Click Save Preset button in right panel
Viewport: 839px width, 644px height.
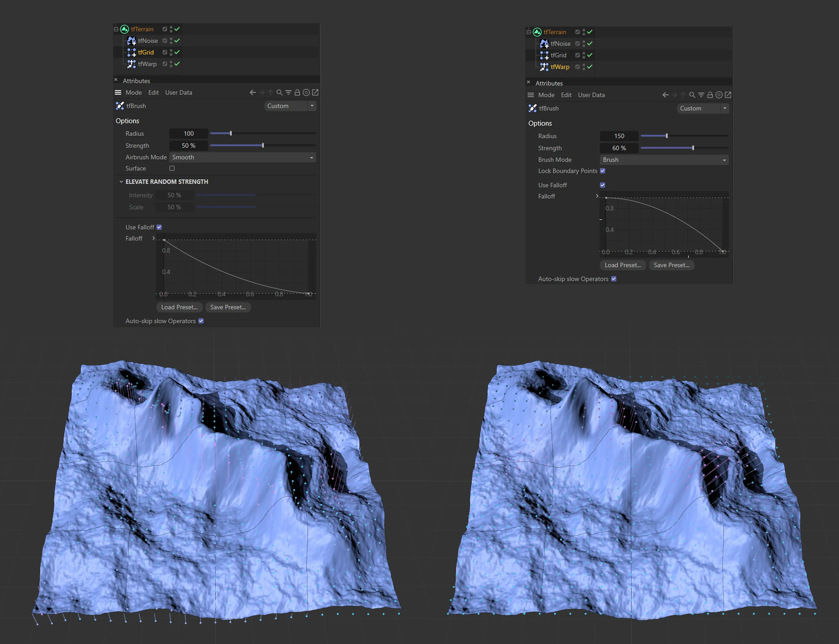pyautogui.click(x=671, y=265)
